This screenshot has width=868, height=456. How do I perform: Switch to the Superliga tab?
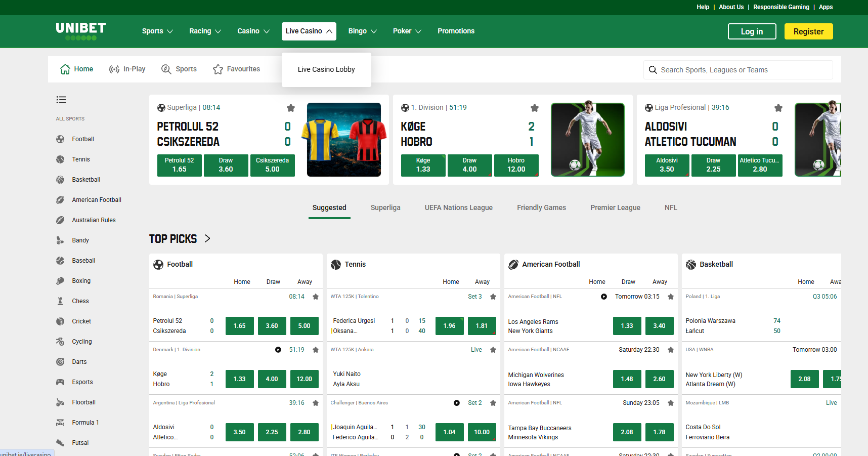385,208
